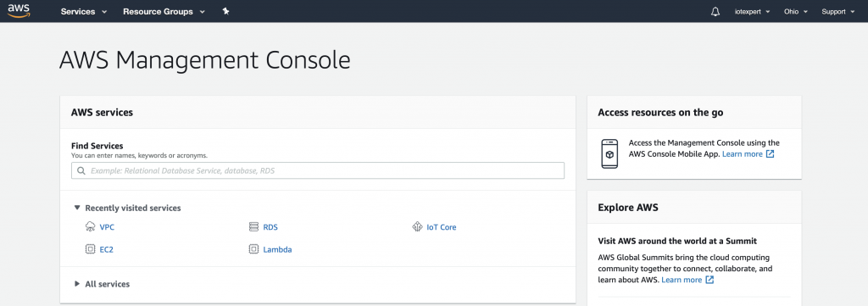Image resolution: width=868 pixels, height=306 pixels.
Task: Click the search magnifier icon
Action: [x=81, y=171]
